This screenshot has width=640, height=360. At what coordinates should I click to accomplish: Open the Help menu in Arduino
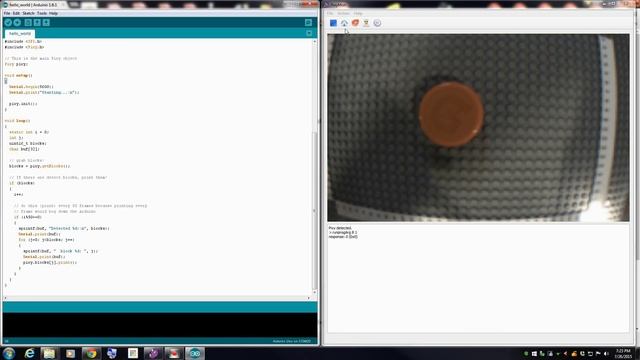point(53,13)
